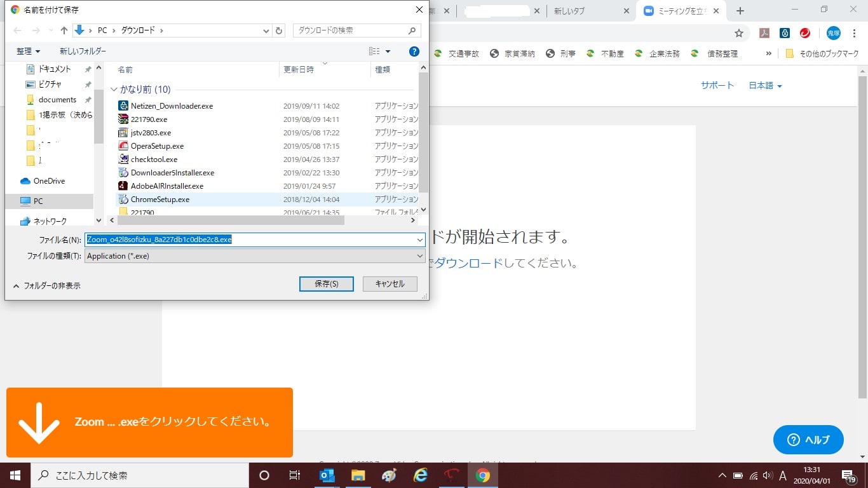Select ChromeSetup.exe file

[160, 200]
